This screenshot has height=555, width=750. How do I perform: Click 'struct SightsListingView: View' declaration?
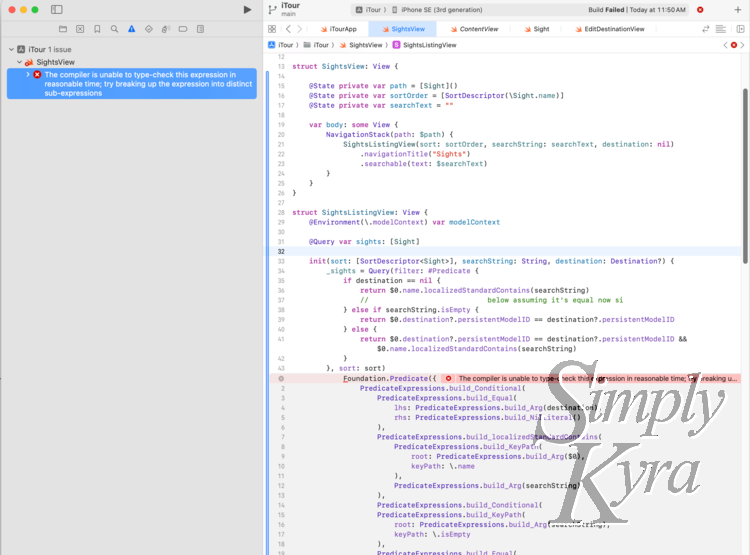[360, 212]
